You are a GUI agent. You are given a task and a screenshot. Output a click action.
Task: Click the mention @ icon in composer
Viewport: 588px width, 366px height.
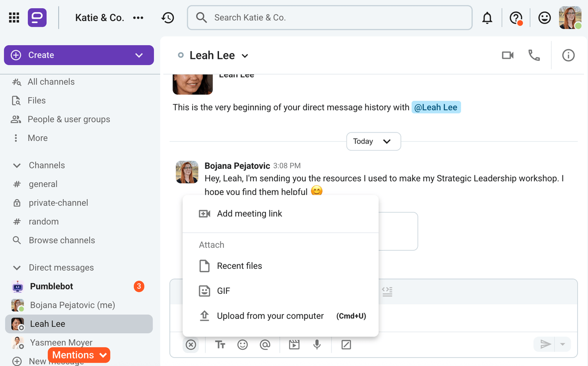(x=265, y=345)
